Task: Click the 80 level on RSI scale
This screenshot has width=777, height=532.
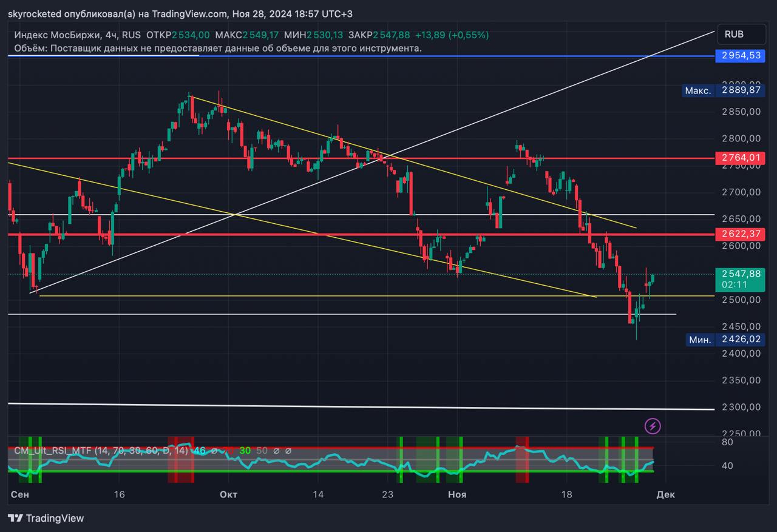Action: click(x=727, y=442)
